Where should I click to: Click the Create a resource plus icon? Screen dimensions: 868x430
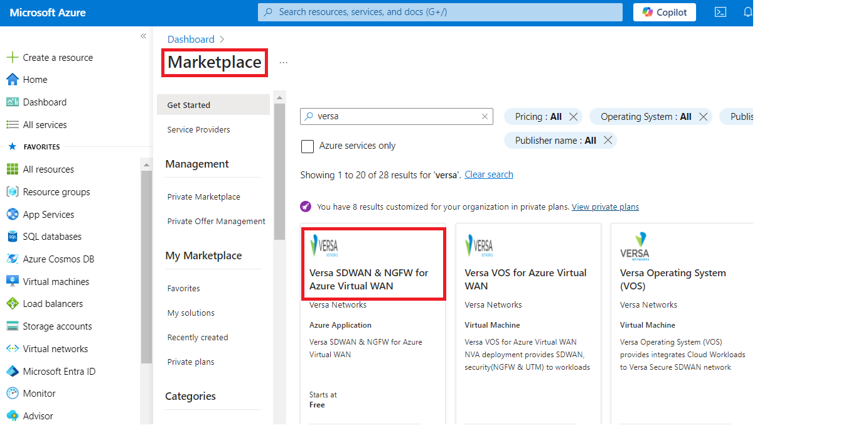(12, 57)
